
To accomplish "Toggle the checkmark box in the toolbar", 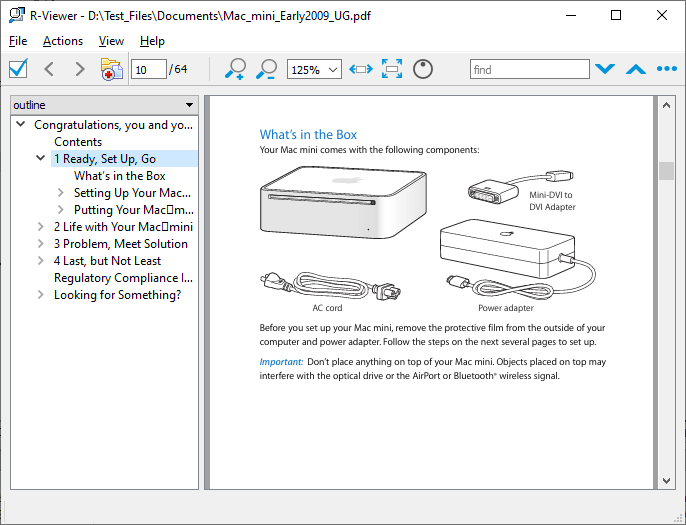I will (x=18, y=69).
